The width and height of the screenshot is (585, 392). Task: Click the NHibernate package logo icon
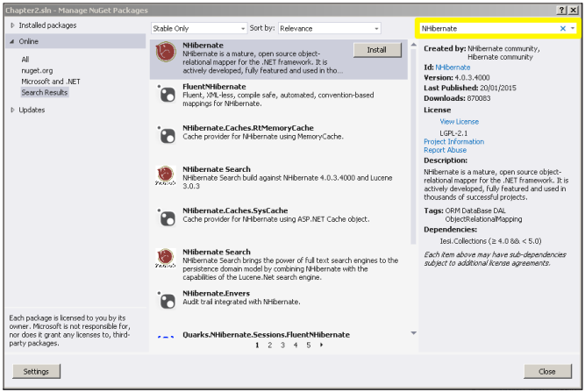pyautogui.click(x=166, y=52)
